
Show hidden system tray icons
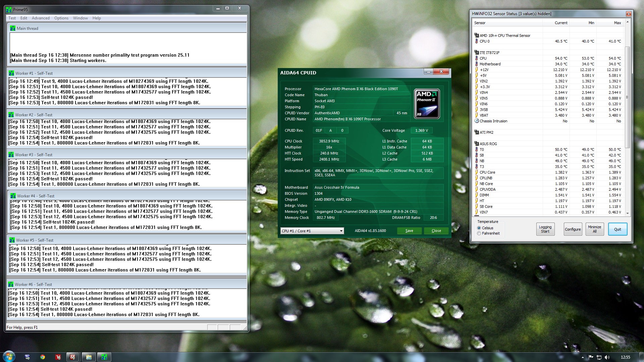(x=583, y=357)
